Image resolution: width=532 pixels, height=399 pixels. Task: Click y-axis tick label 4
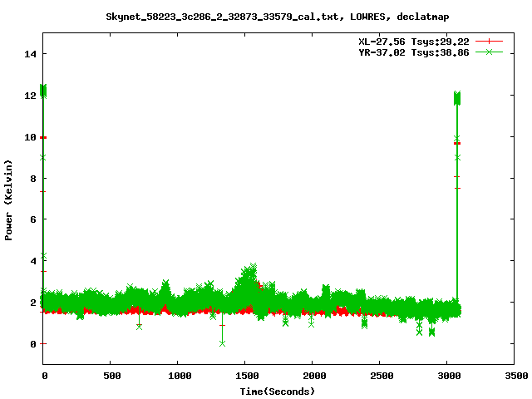tap(33, 261)
